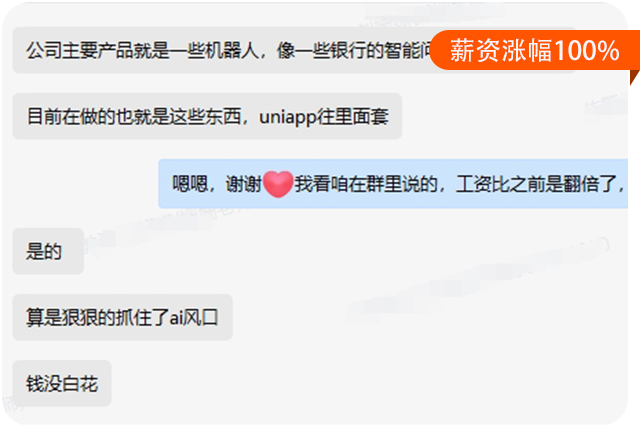Screen dimensions: 640x428
Task: Click the text 工资比之前是翻倍了
Action: 536,184
